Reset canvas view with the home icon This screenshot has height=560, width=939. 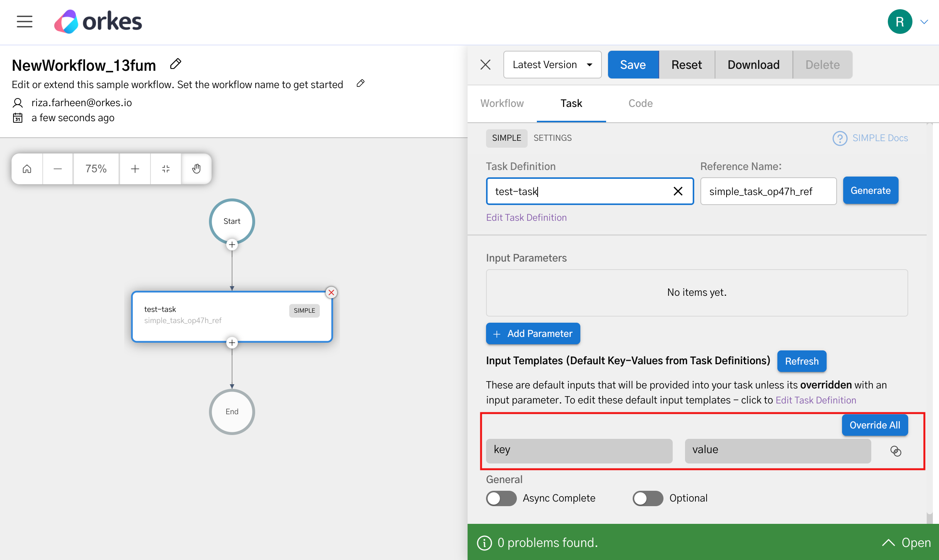click(27, 168)
